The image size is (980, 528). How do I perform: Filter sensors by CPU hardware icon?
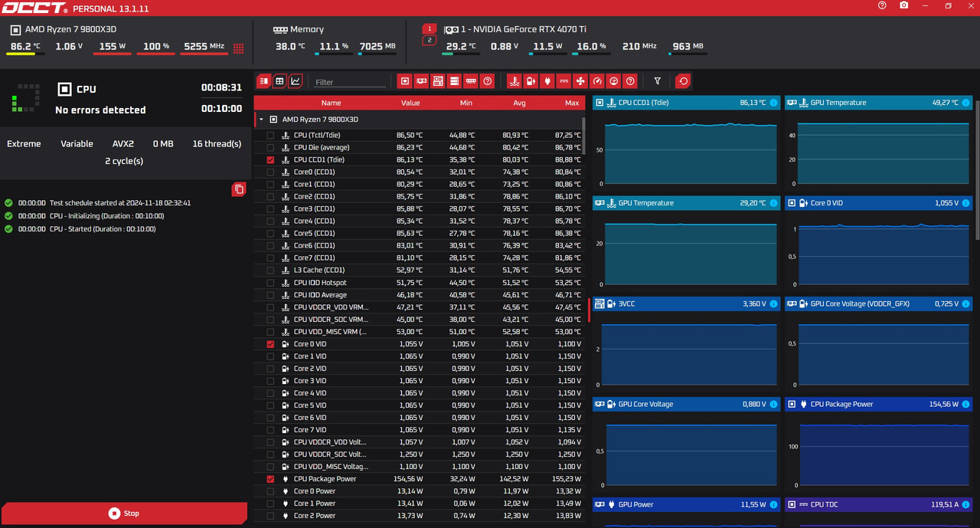tap(405, 80)
